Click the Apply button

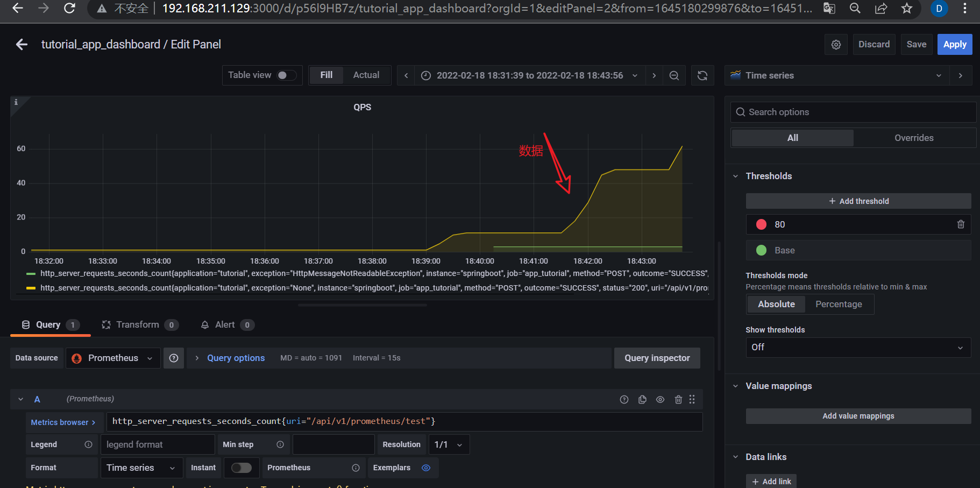(955, 45)
